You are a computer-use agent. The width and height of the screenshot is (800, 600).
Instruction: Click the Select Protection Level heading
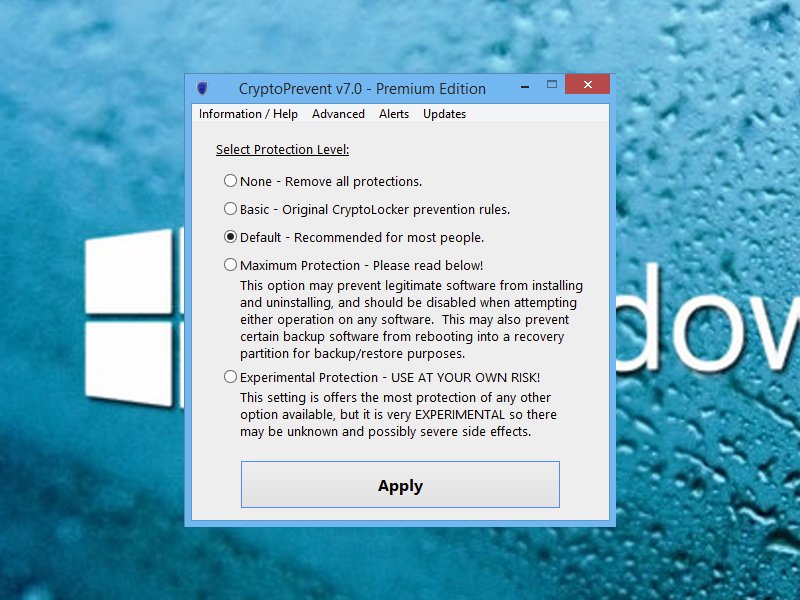click(282, 150)
